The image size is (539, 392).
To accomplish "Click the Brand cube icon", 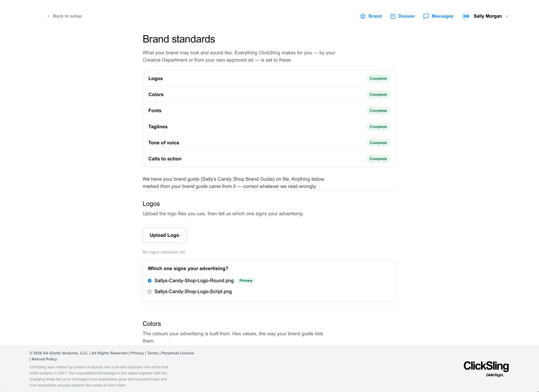I will coord(363,16).
